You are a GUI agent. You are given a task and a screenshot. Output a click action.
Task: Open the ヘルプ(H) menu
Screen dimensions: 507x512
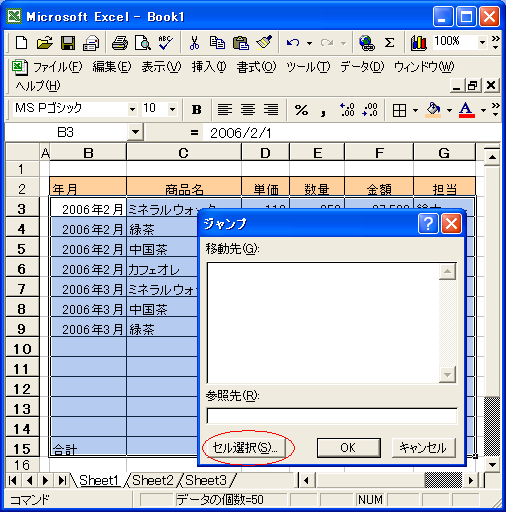(38, 86)
